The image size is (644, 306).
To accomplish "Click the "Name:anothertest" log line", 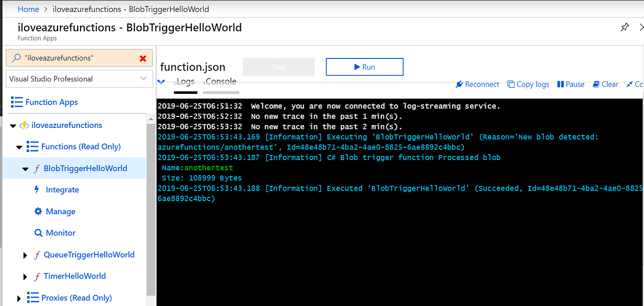I will pos(197,168).
